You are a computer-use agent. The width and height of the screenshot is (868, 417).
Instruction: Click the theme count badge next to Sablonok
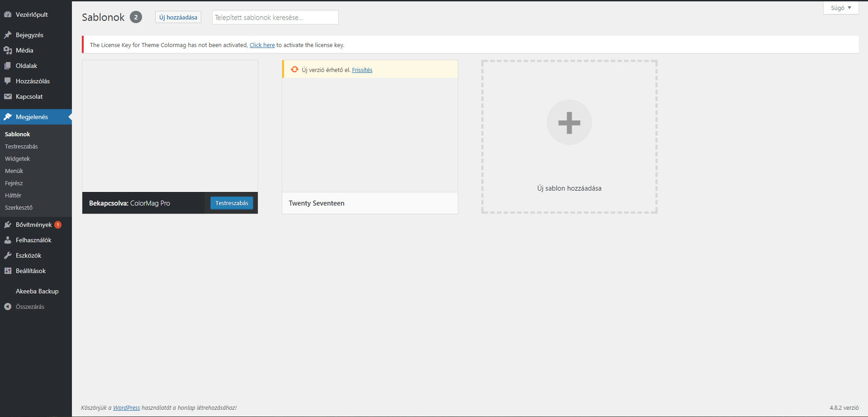click(136, 17)
